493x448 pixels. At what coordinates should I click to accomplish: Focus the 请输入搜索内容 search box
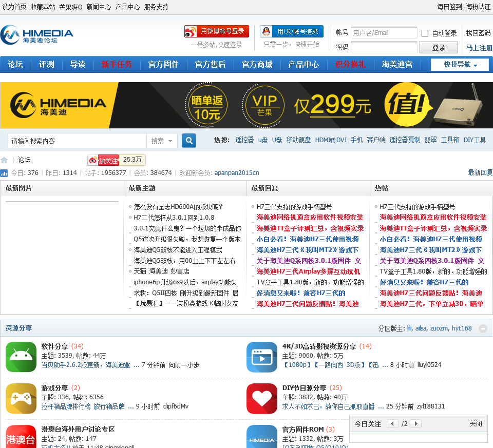(x=78, y=141)
